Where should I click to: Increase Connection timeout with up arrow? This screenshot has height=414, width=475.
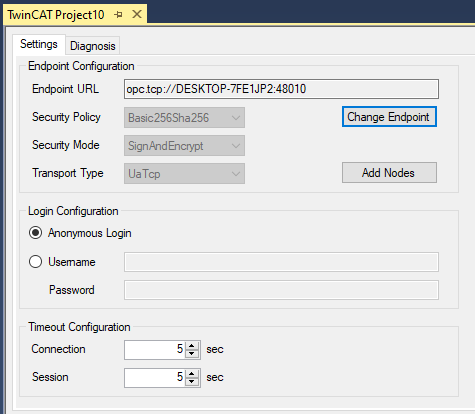coord(192,346)
